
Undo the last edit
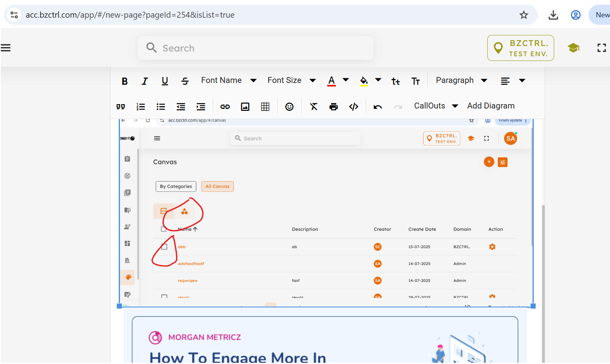coord(378,107)
